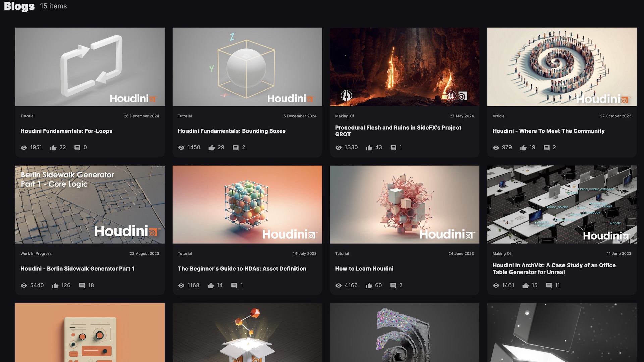
Task: Click the Blogs section heading
Action: click(x=19, y=6)
